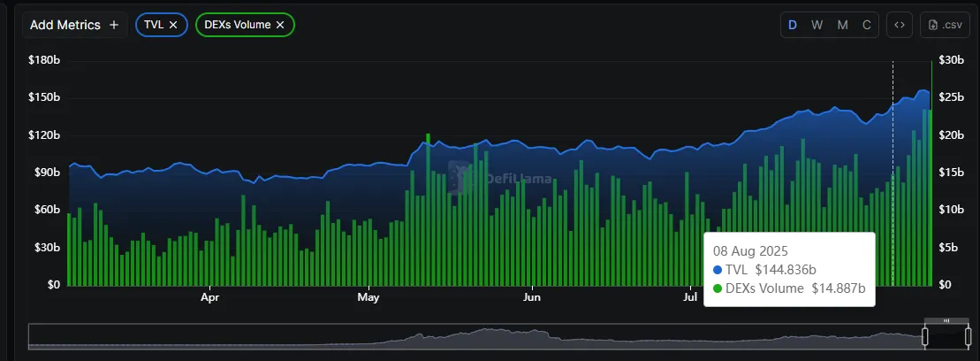The image size is (980, 361).
Task: Remove the TVL metric with its X
Action: [173, 25]
